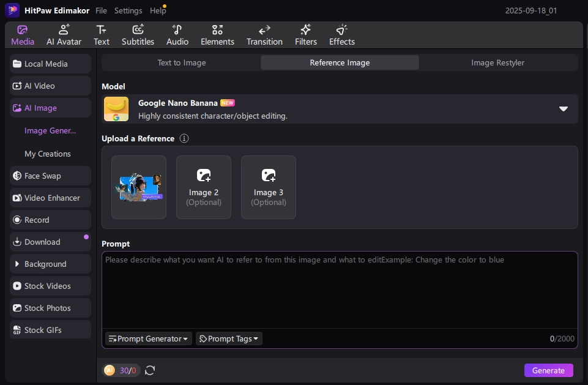Open My Creations in the sidebar
Screen dimensions: 588x385
pos(48,154)
